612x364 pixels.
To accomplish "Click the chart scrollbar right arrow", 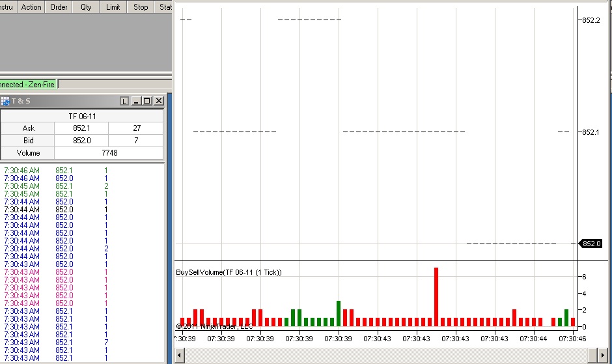I will click(603, 356).
